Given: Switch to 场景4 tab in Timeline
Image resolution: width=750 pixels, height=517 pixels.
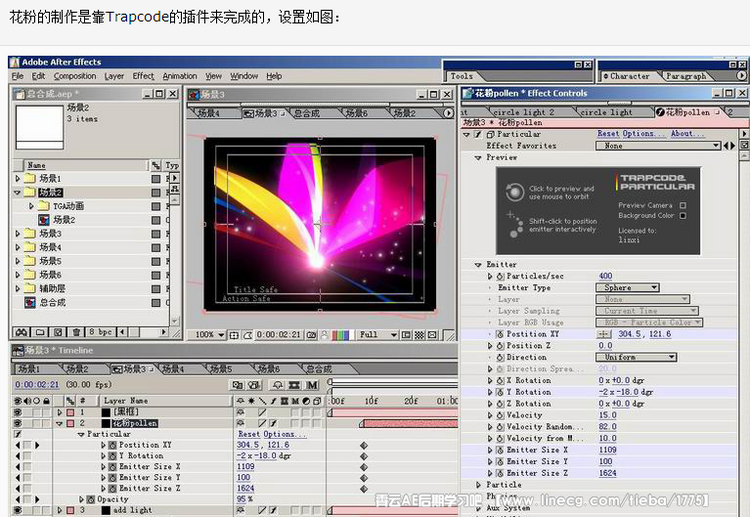Looking at the screenshot, I should point(173,369).
